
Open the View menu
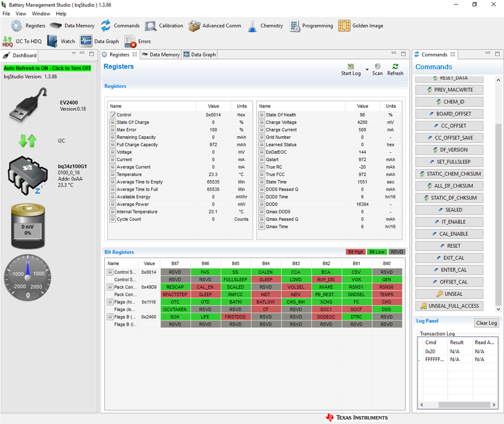(x=21, y=14)
